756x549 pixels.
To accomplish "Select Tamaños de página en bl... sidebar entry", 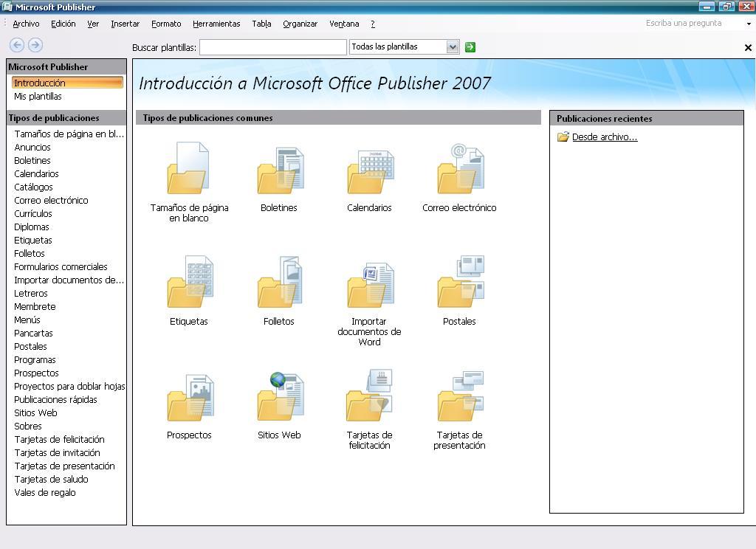I will 69,134.
